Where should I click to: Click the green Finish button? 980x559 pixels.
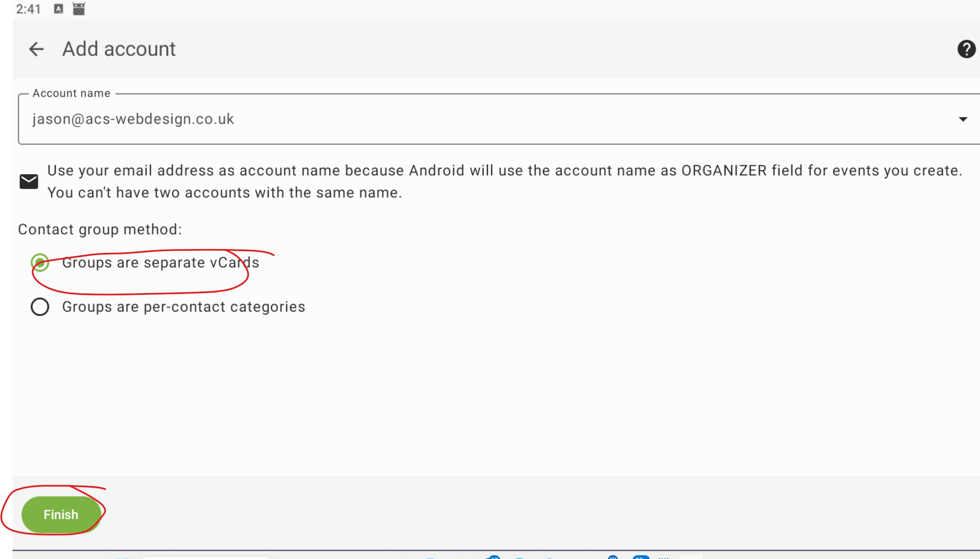click(61, 515)
